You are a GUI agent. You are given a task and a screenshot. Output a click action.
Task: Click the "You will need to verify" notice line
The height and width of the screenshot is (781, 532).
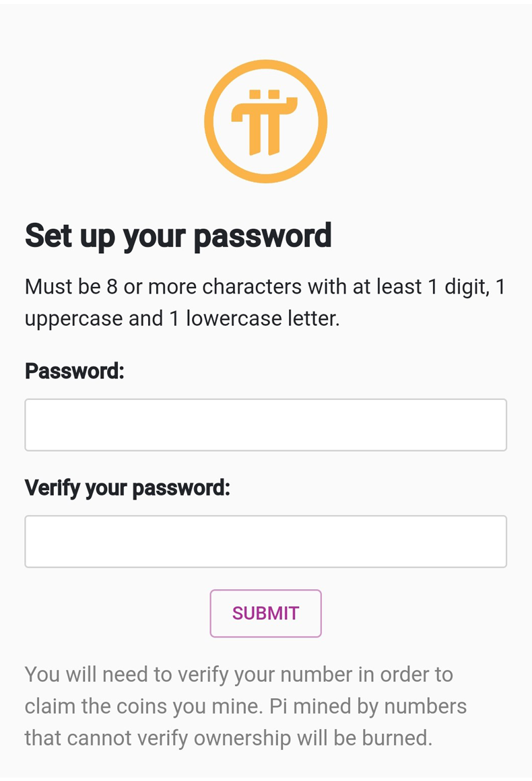[x=238, y=674]
